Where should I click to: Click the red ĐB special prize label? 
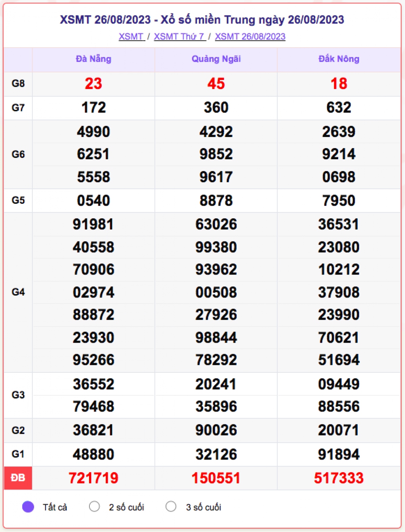pos(18,478)
